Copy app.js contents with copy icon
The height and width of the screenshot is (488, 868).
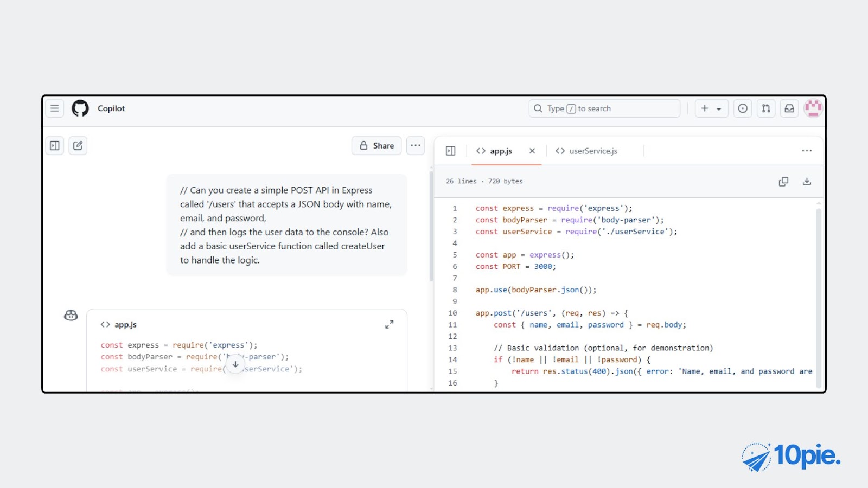pyautogui.click(x=783, y=182)
